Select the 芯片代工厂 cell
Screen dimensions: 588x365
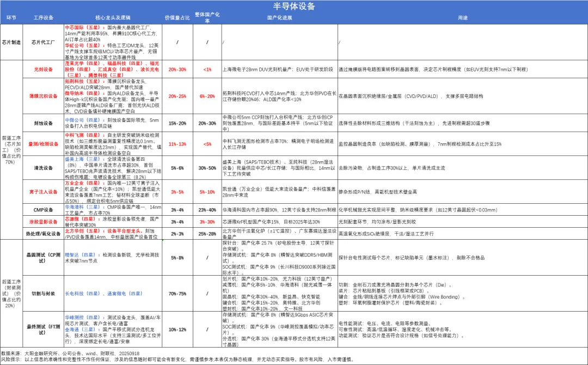pyautogui.click(x=43, y=42)
